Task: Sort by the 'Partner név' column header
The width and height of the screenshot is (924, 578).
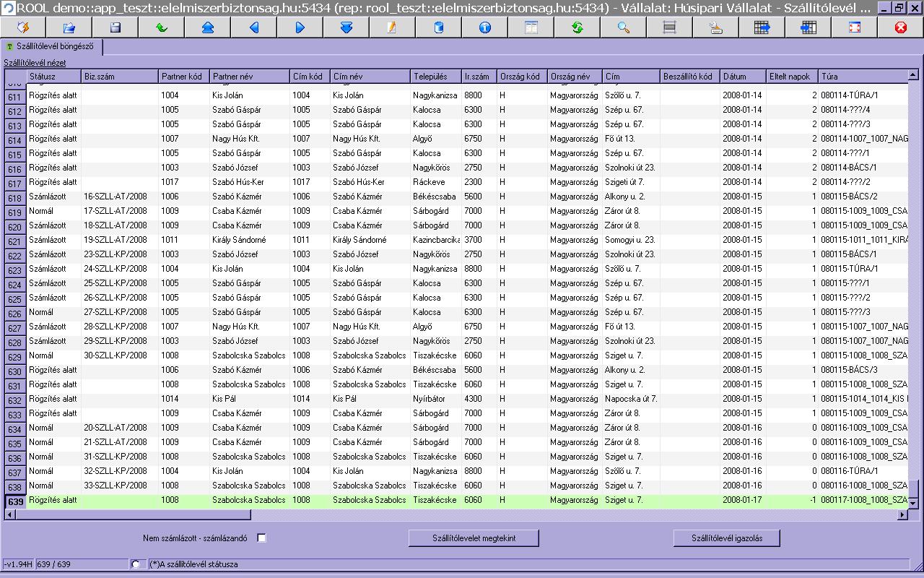Action: coord(249,77)
